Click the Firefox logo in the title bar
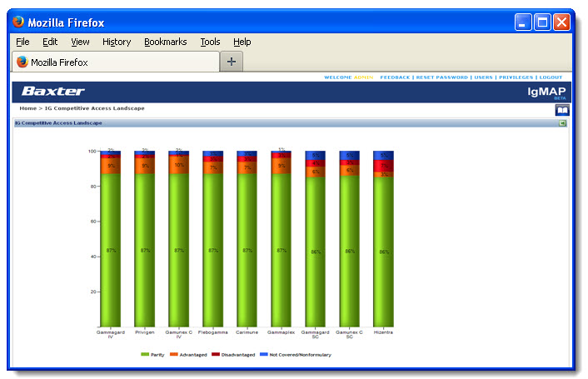The width and height of the screenshot is (588, 379). click(x=18, y=22)
